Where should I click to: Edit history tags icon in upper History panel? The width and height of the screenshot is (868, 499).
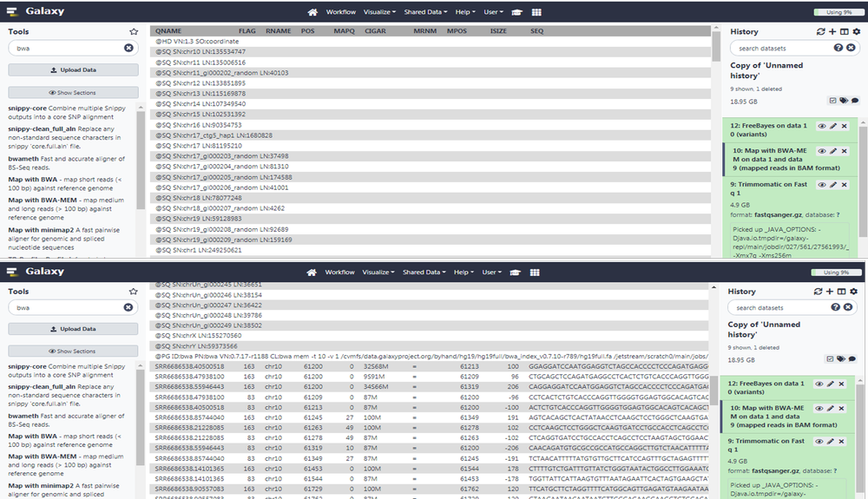844,100
